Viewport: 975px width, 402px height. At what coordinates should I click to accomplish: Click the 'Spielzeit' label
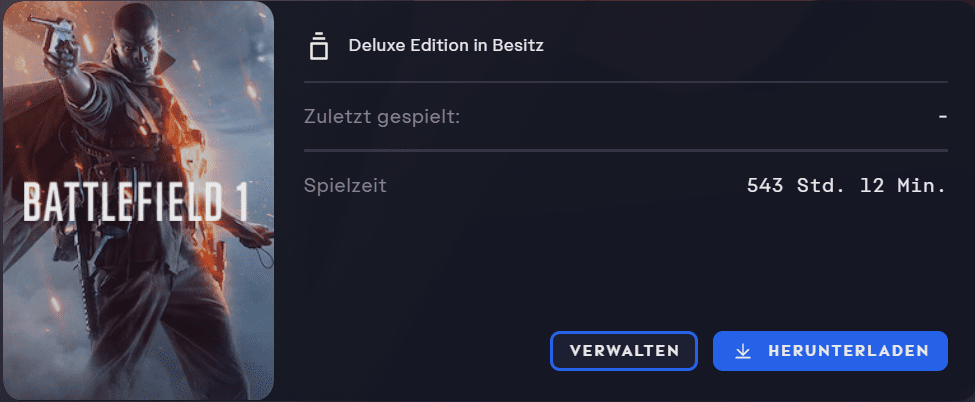pos(345,185)
